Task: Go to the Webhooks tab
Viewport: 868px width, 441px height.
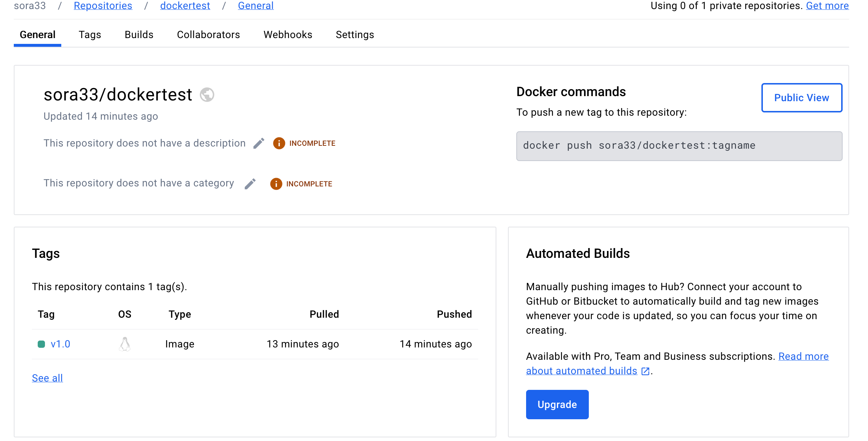Action: (x=288, y=35)
